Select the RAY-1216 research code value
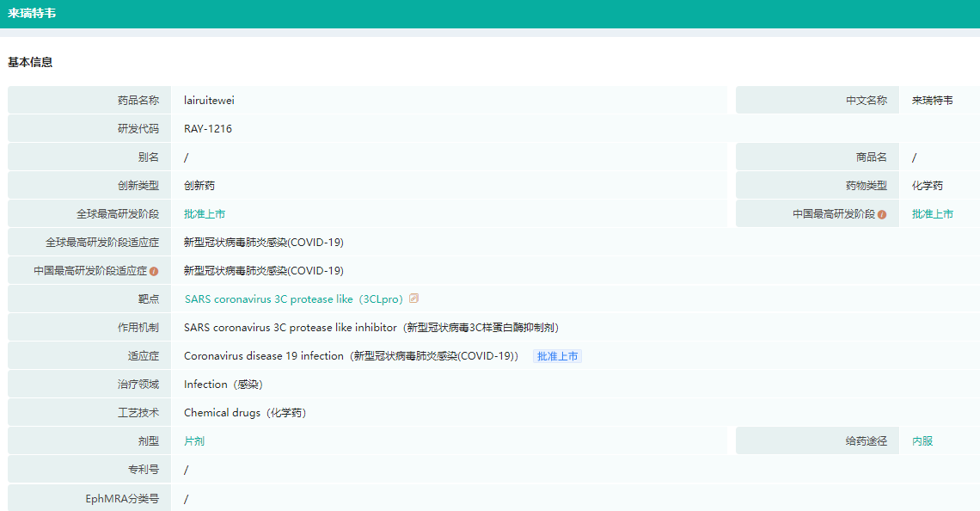The image size is (980, 511). (x=208, y=129)
